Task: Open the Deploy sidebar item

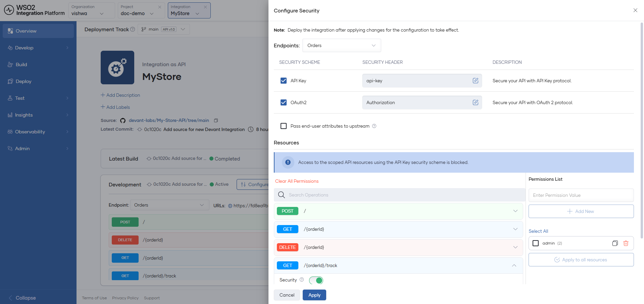Action: tap(38, 81)
